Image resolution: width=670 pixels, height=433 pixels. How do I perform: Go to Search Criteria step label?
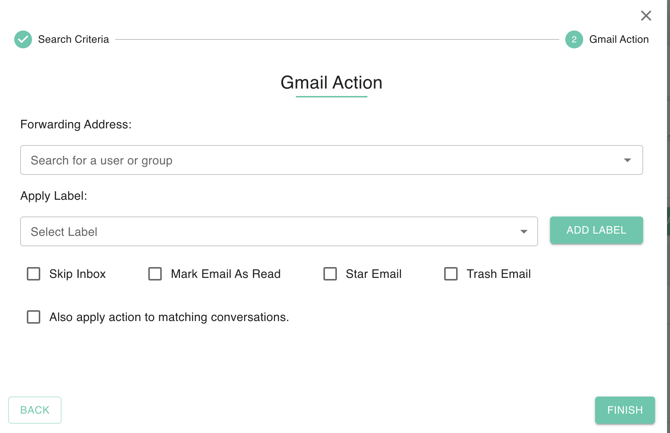(73, 39)
